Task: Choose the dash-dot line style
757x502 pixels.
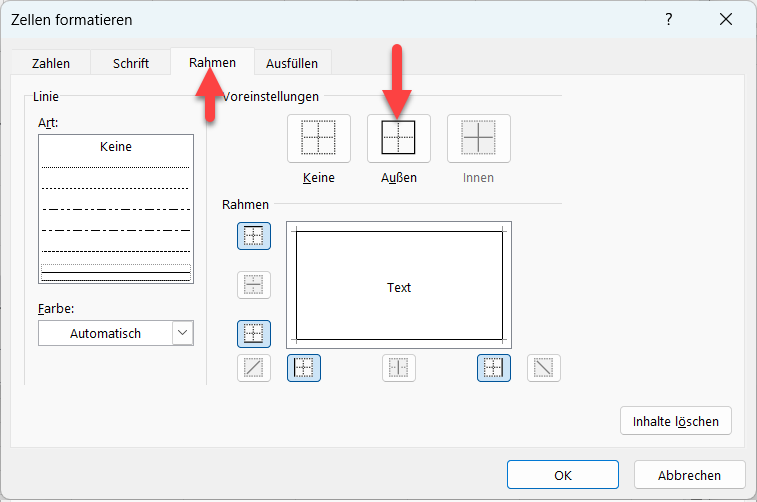Action: click(x=116, y=230)
